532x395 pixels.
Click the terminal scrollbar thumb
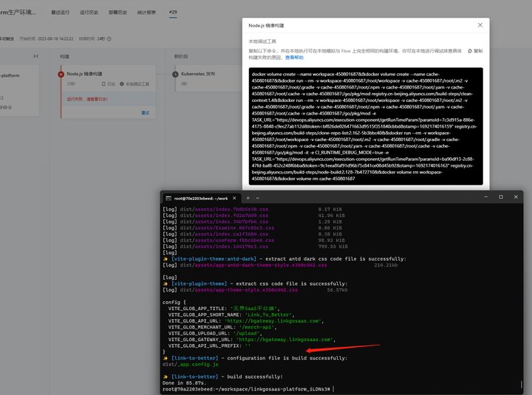point(521,385)
